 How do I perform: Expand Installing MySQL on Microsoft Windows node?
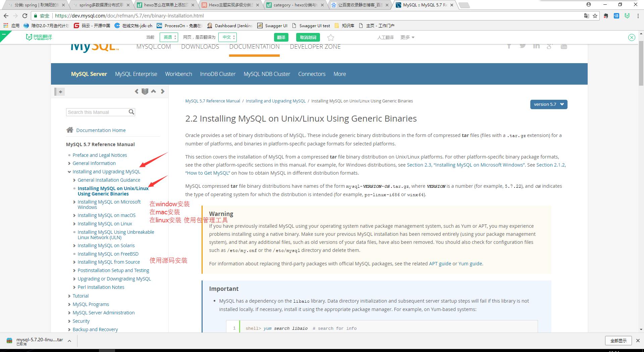pos(74,202)
